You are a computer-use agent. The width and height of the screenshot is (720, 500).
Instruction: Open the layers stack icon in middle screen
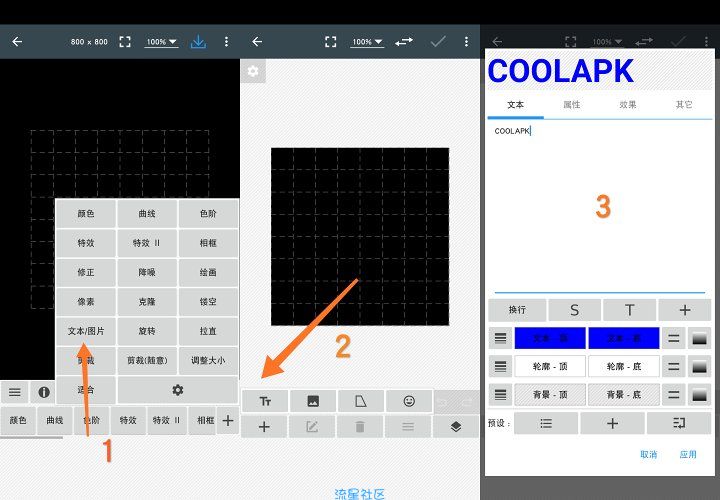[x=456, y=427]
